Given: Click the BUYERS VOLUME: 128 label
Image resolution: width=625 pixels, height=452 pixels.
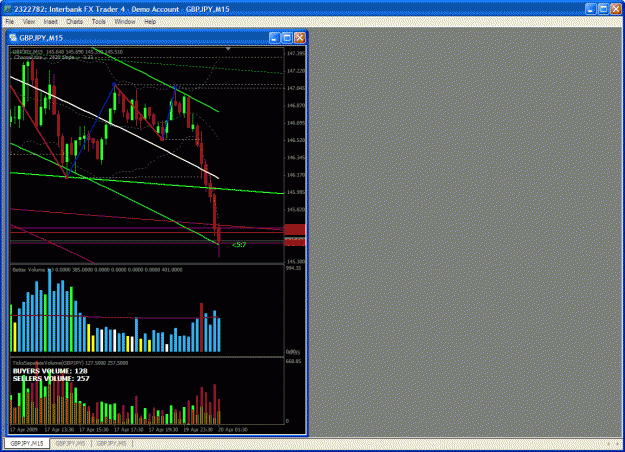Looking at the screenshot, I should (50, 371).
